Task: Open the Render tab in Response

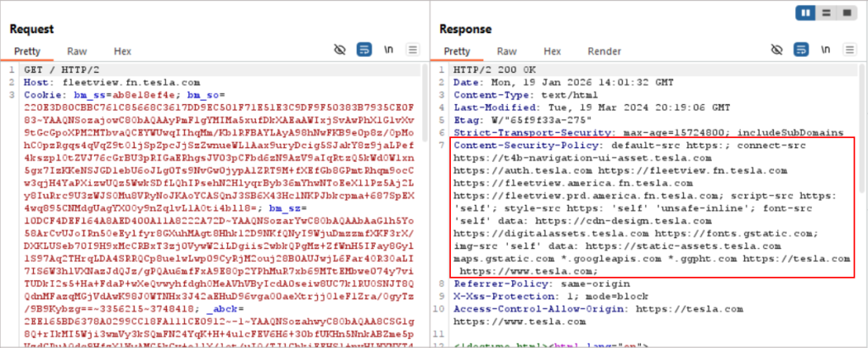Action: (604, 51)
